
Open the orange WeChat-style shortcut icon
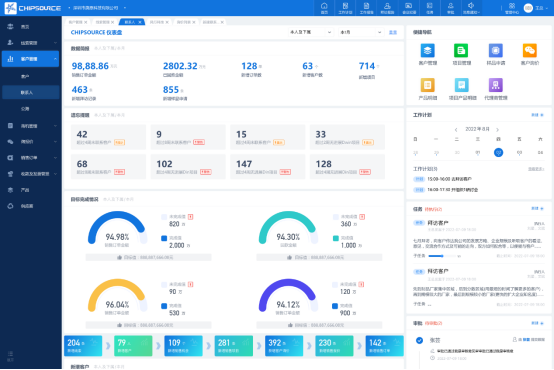pyautogui.click(x=530, y=51)
